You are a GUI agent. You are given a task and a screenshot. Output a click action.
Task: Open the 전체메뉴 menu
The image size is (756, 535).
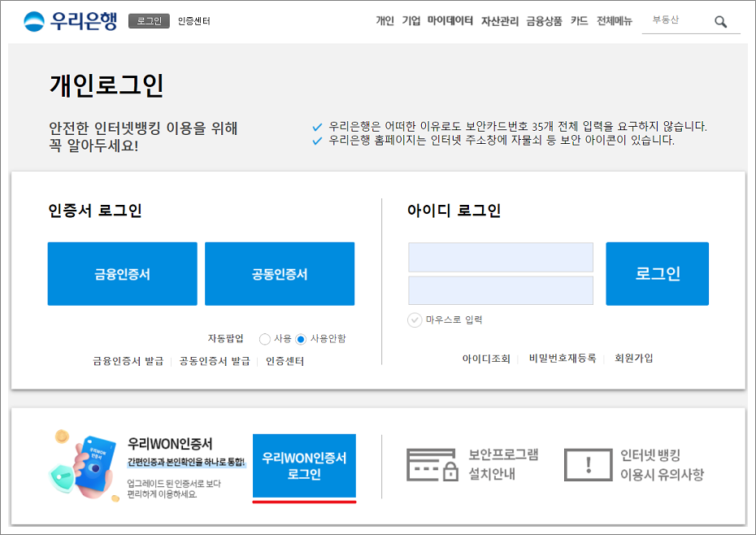[615, 21]
